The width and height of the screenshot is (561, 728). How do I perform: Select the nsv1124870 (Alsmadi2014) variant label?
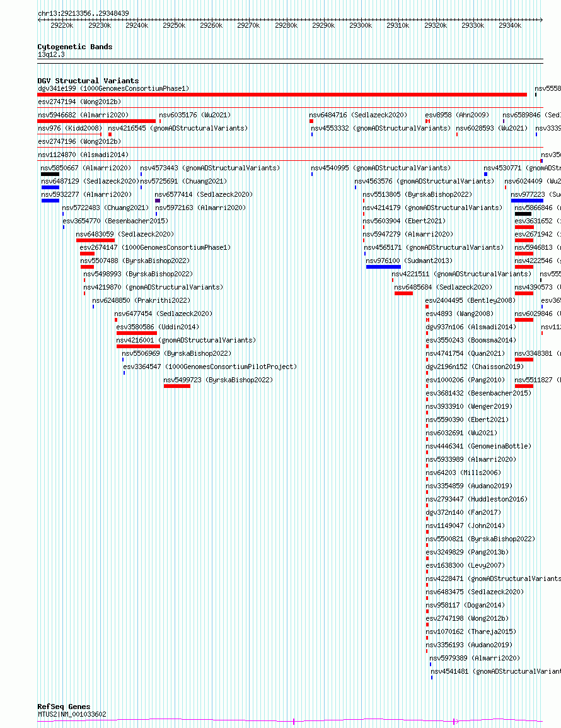(84, 155)
